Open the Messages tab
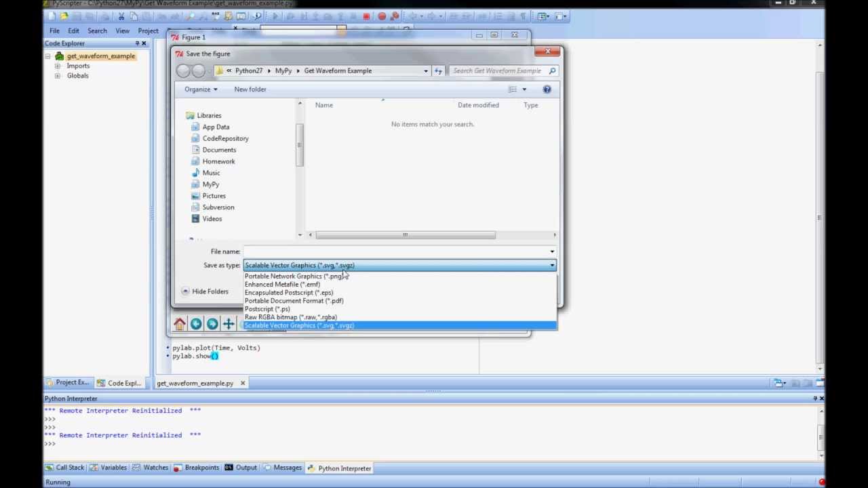 [282, 468]
